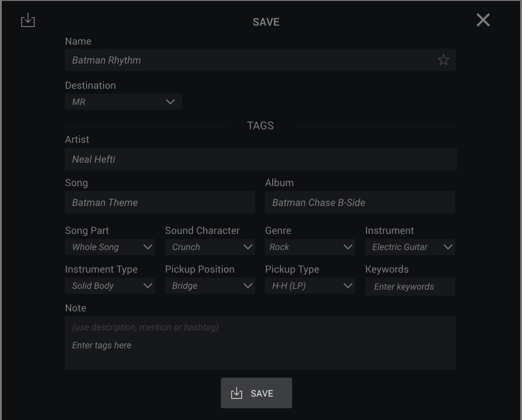
Task: Open the Pickup Position dropdown showing Bridge
Action: click(210, 286)
